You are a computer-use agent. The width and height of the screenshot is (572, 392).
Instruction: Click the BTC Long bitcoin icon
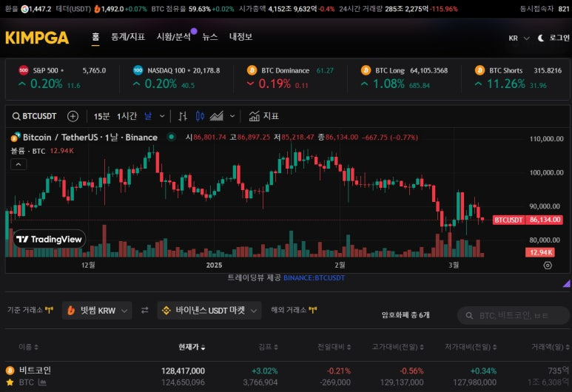366,70
